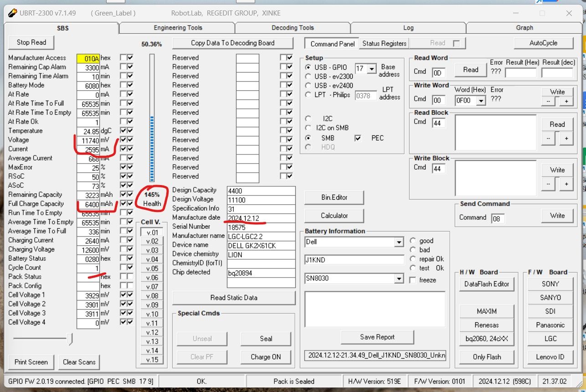This screenshot has width=586, height=392.
Task: Open the Log tab
Action: (408, 28)
